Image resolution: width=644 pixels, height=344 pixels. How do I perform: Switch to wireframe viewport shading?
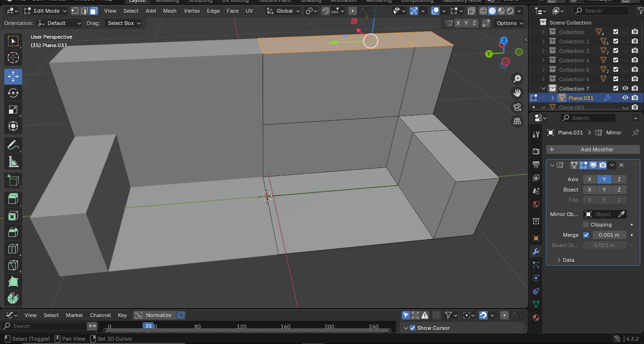coord(483,11)
